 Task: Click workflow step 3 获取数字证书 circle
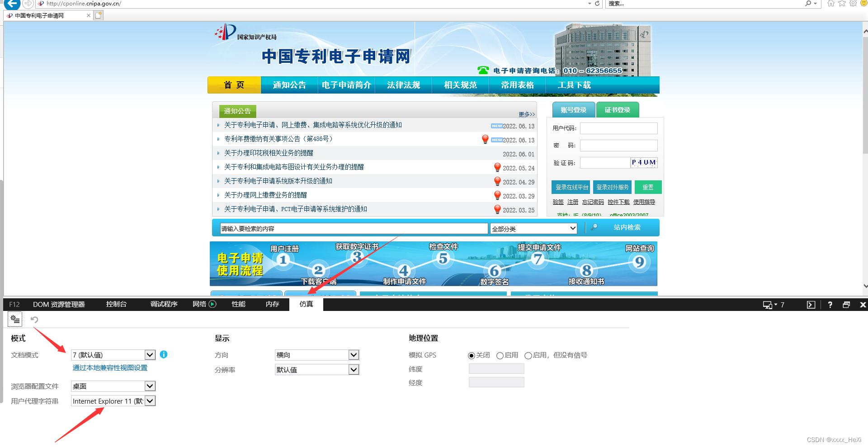(x=357, y=257)
